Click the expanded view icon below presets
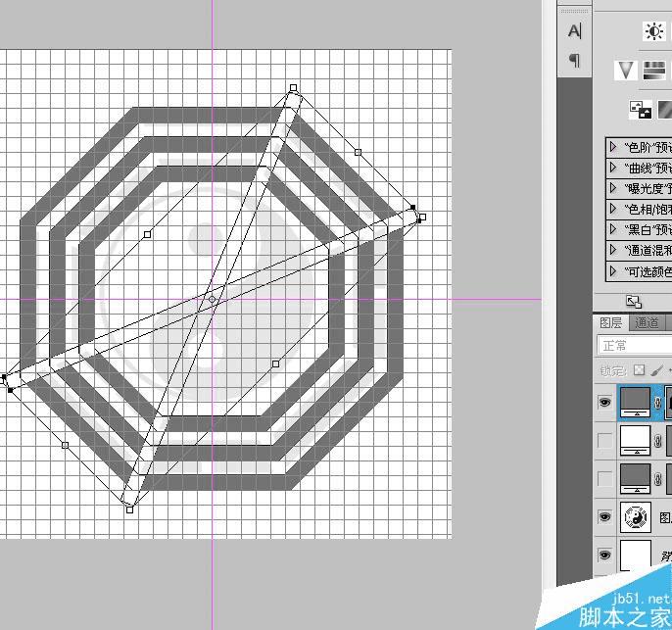Screen dimensions: 672x630 pyautogui.click(x=634, y=302)
